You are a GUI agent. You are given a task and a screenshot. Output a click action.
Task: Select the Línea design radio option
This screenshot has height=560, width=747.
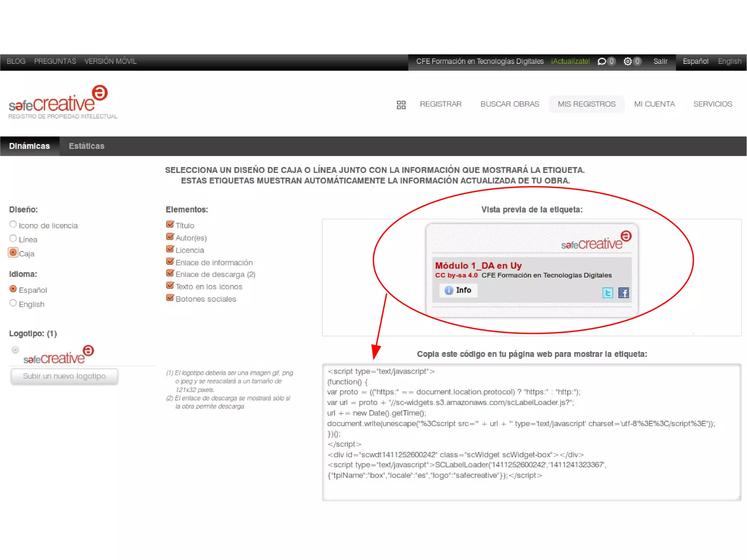13,238
